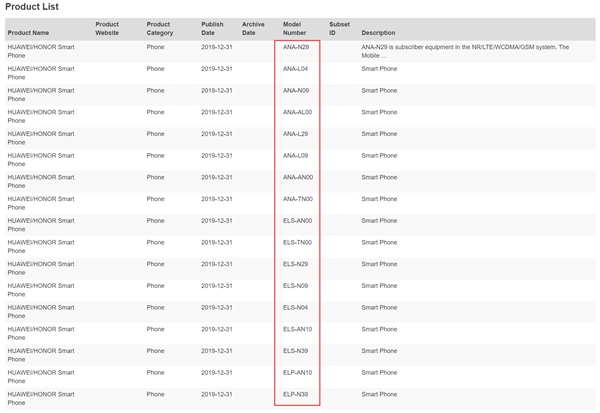Select the Subset ID column header
Viewport: 600px width, 413px height.
(339, 29)
